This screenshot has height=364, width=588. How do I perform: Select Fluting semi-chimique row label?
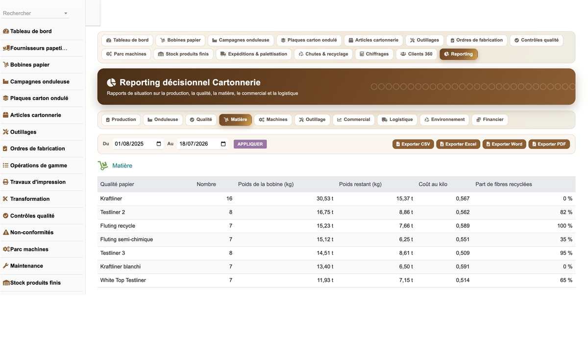[126, 240]
